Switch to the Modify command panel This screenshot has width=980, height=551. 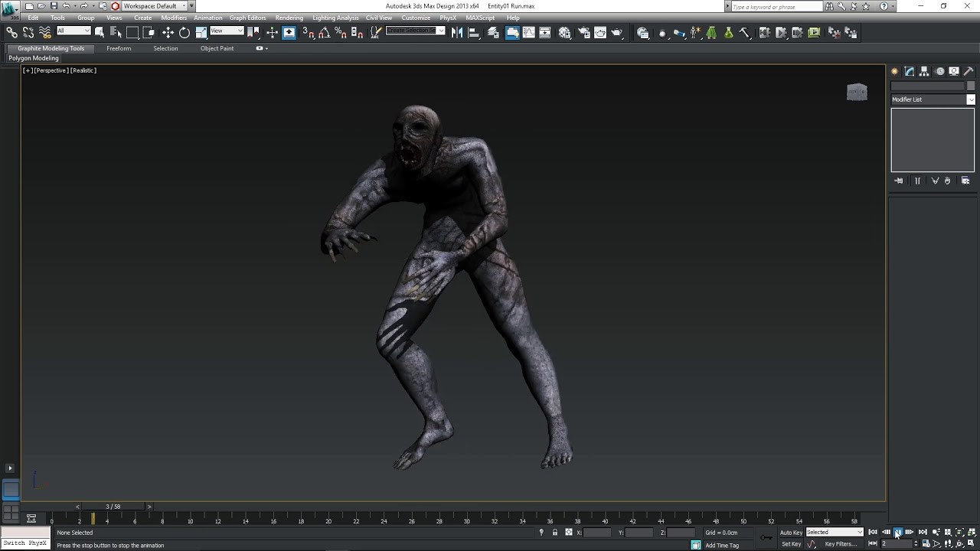coord(908,70)
